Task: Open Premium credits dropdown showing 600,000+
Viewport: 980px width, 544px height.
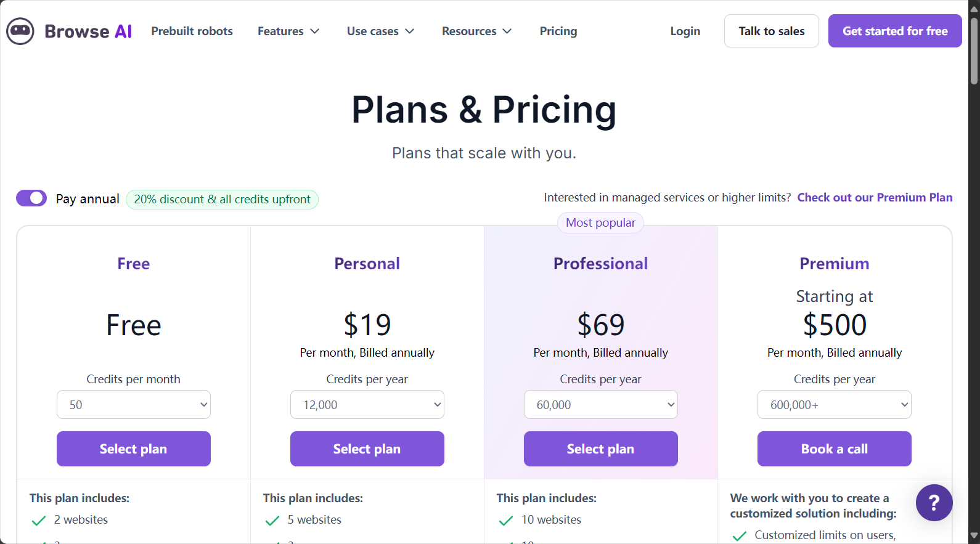Action: click(835, 405)
